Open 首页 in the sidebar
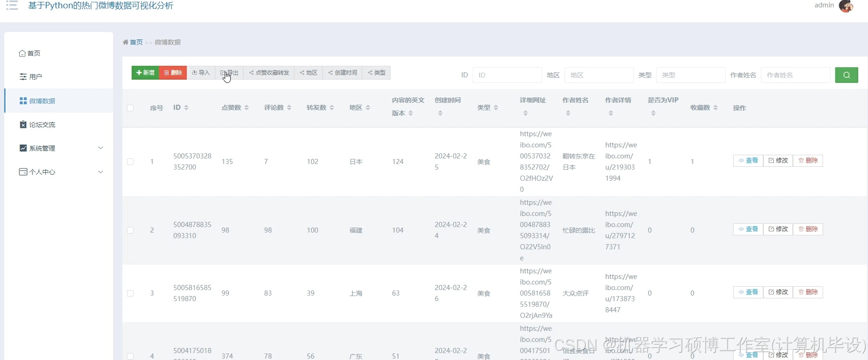 (x=58, y=53)
